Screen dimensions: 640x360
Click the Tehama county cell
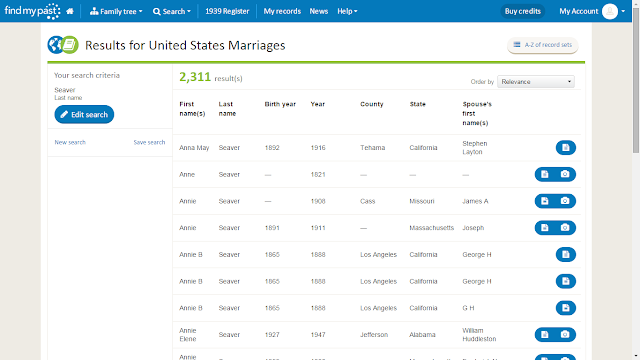(372, 148)
